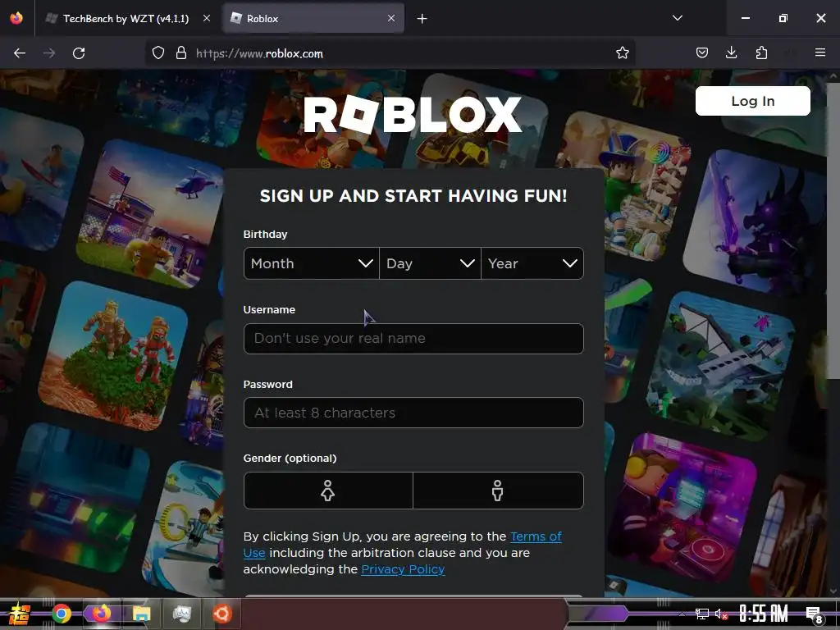Click the page vertical scrollbar

point(833,231)
